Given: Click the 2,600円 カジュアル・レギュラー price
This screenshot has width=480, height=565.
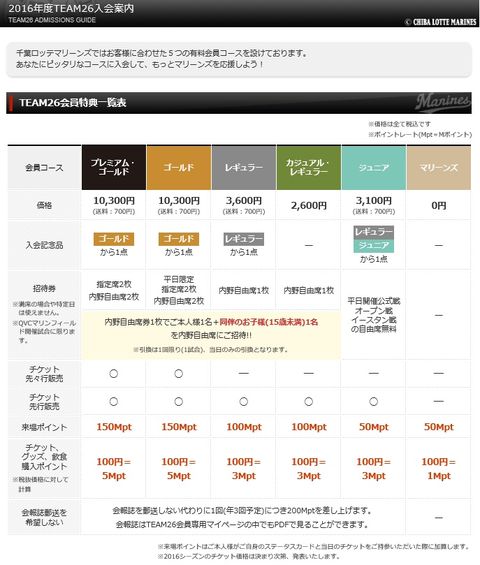Looking at the screenshot, I should pyautogui.click(x=309, y=205).
